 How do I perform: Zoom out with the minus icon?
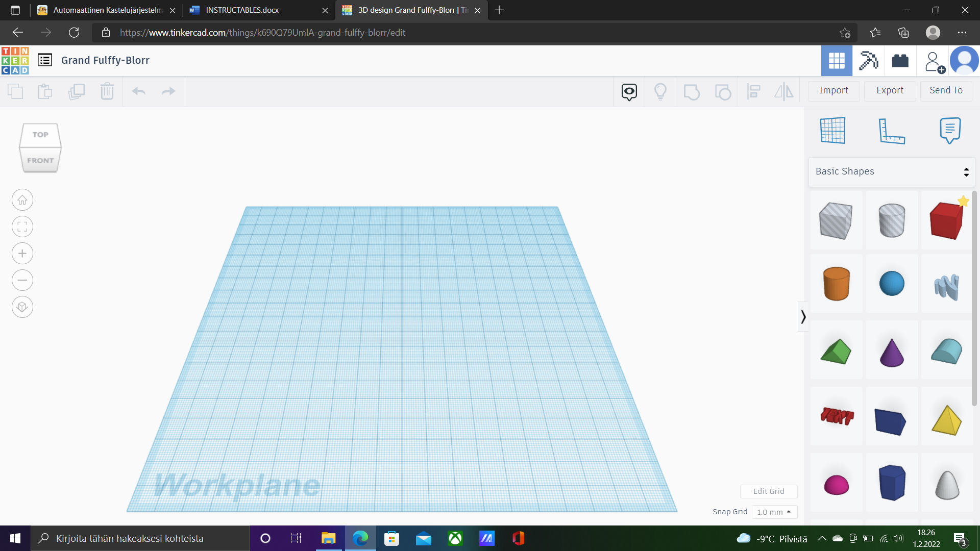coord(22,280)
